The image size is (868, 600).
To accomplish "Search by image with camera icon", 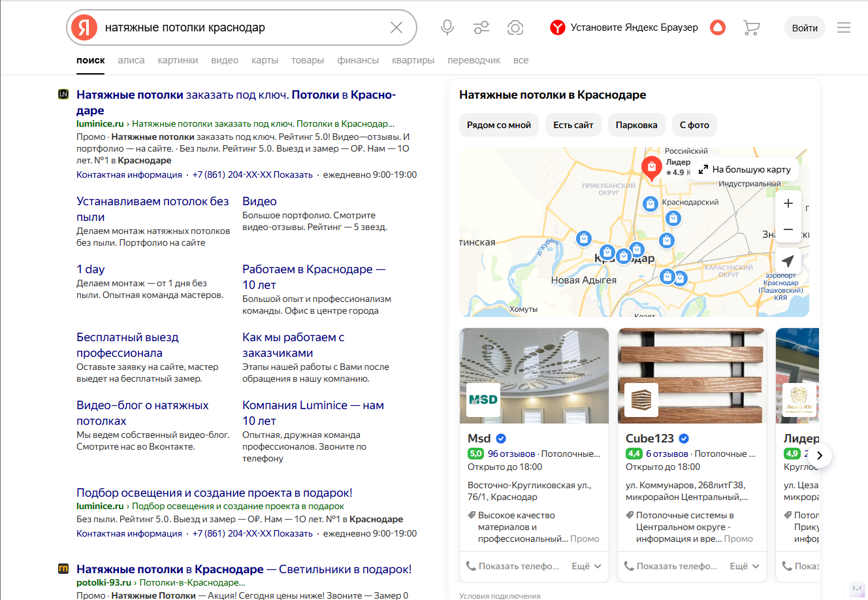I will (x=515, y=27).
